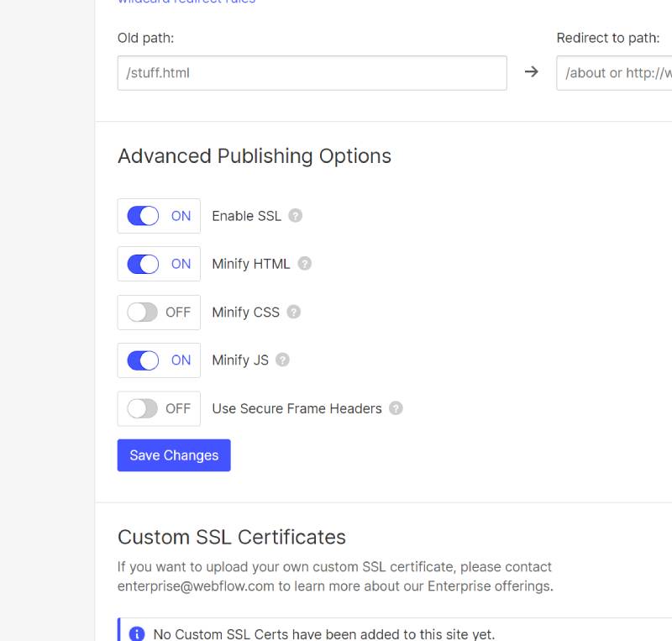The height and width of the screenshot is (641, 672).
Task: Open the wildcard redirect rules link
Action: [186, 2]
